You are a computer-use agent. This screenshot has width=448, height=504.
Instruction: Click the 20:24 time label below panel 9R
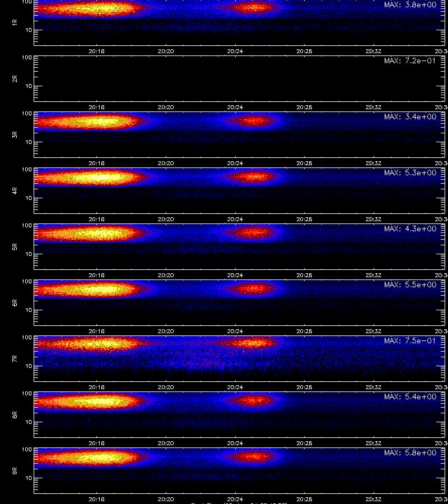[x=235, y=499]
